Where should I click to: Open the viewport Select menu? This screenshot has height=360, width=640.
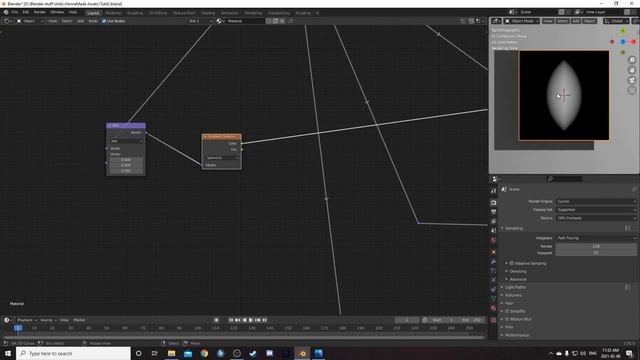pyautogui.click(x=562, y=21)
